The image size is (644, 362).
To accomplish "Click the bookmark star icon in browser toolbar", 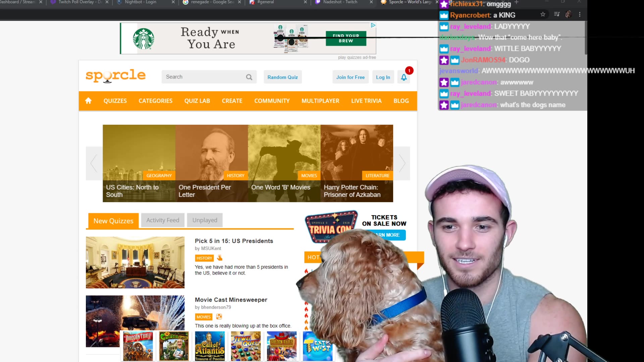I will (x=543, y=14).
